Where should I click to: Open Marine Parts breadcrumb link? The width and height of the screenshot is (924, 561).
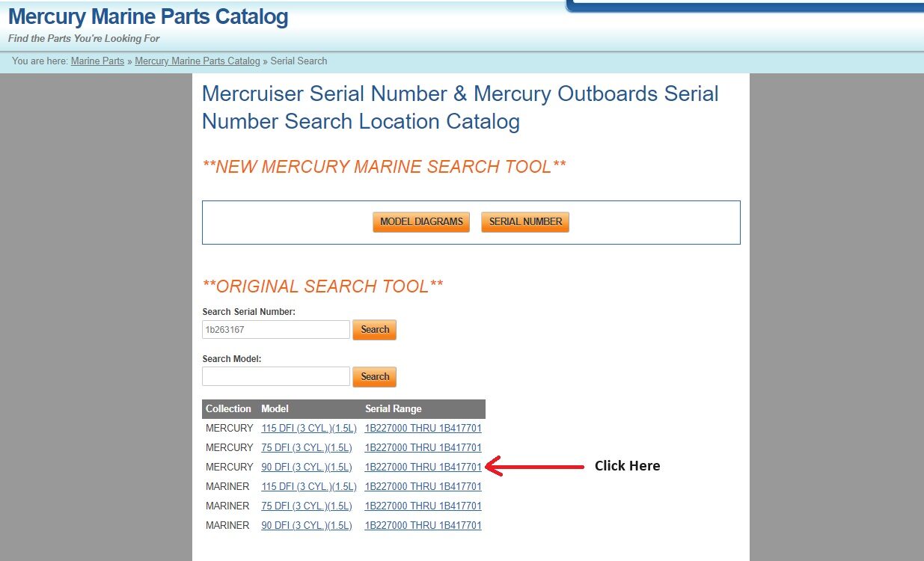[x=97, y=61]
